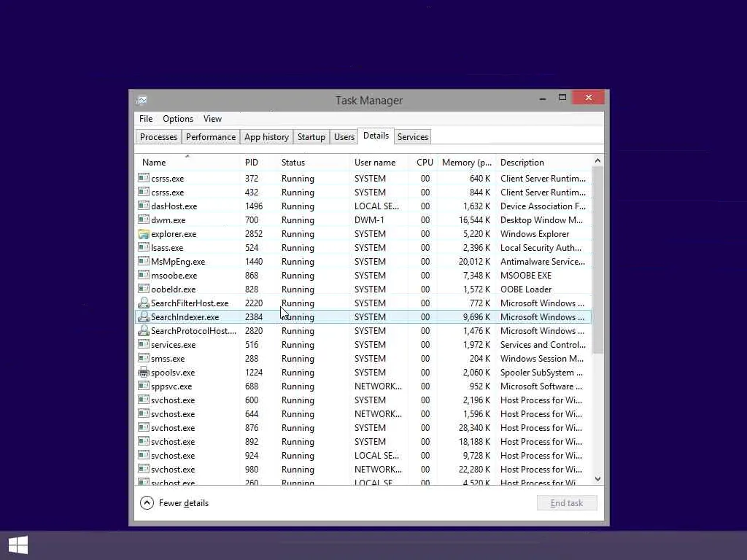
Task: Click the services.exe process icon
Action: pos(144,344)
